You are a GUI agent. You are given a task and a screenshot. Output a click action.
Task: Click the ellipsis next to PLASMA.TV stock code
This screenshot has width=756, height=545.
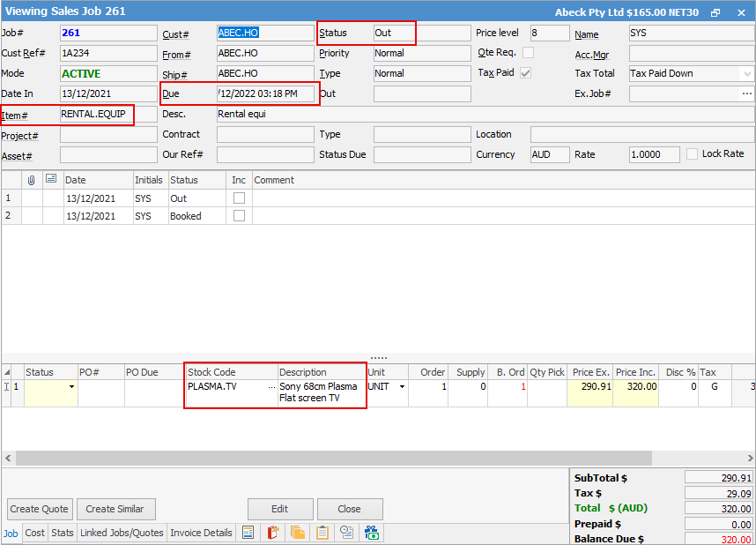point(272,386)
